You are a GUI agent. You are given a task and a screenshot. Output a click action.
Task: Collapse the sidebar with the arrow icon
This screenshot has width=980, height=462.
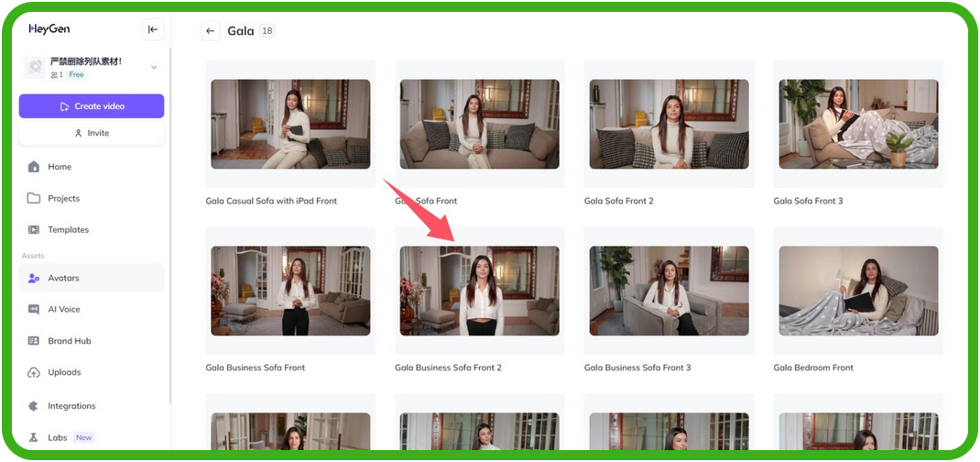153,29
